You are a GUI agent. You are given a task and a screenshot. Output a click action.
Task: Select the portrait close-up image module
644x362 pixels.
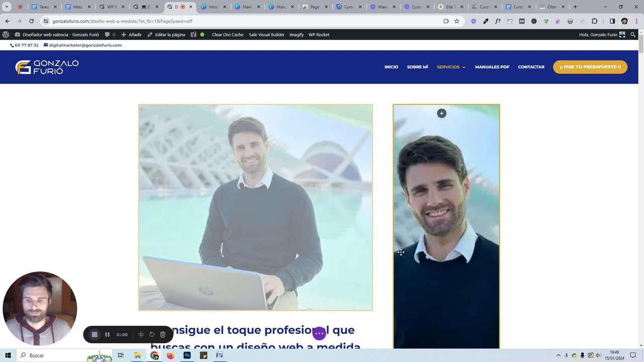click(x=446, y=226)
